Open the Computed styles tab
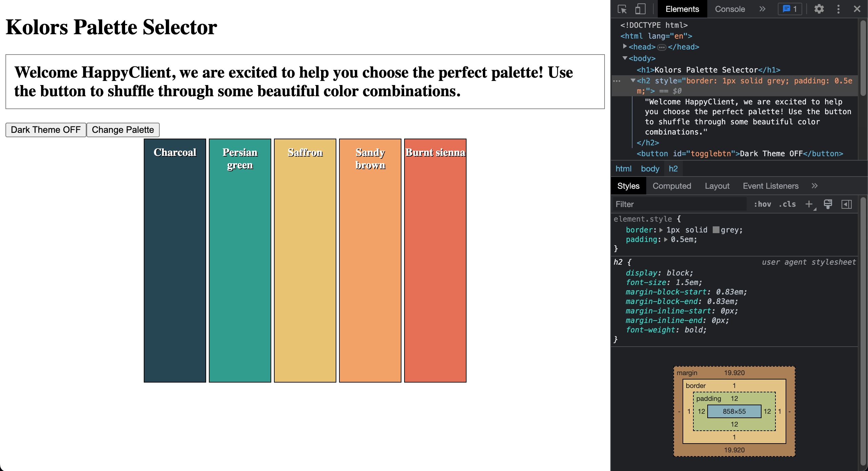 click(672, 186)
